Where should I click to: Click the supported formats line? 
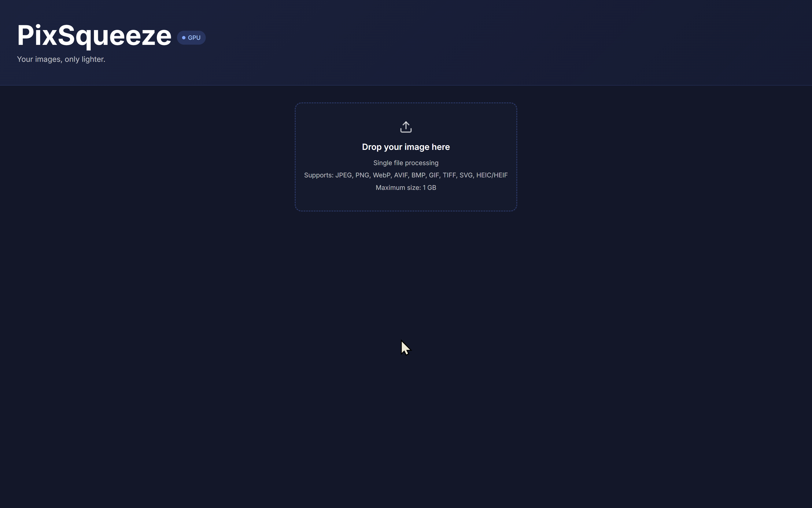[406, 175]
